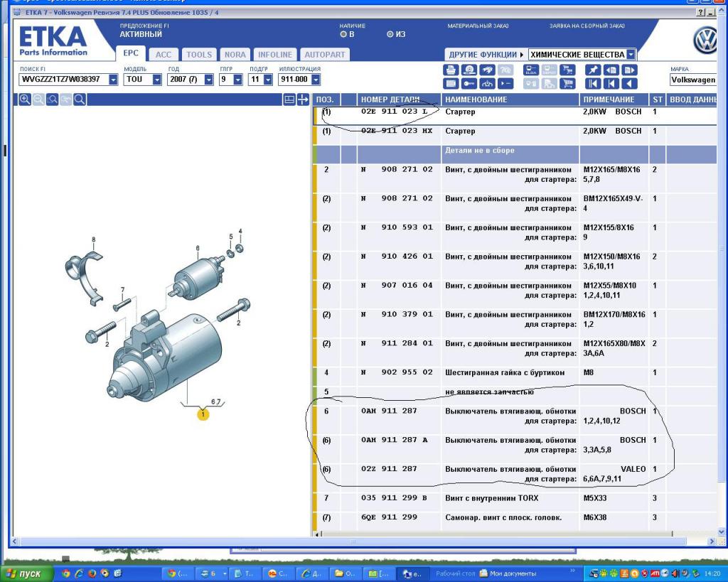Open the ELSA connection icon
This screenshot has height=582, width=728.
(530, 70)
